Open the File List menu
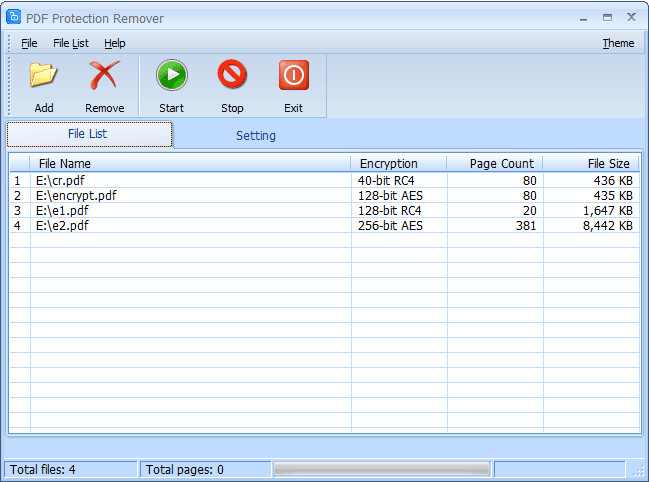Viewport: 649px width, 482px height. [x=71, y=43]
